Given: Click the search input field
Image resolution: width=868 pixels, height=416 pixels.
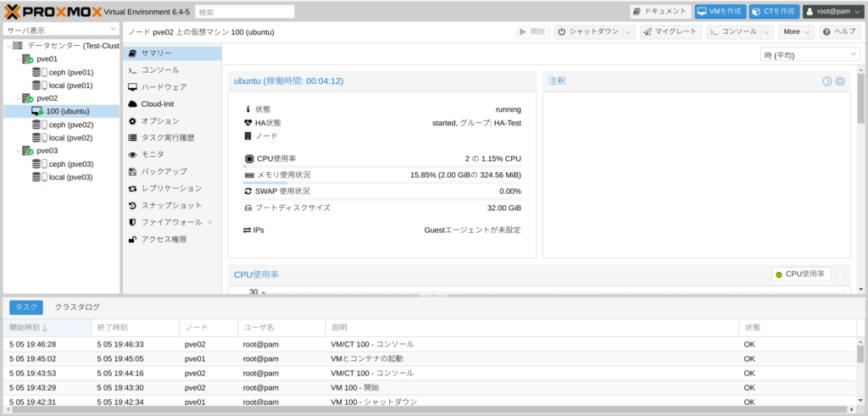Looking at the screenshot, I should 245,12.
